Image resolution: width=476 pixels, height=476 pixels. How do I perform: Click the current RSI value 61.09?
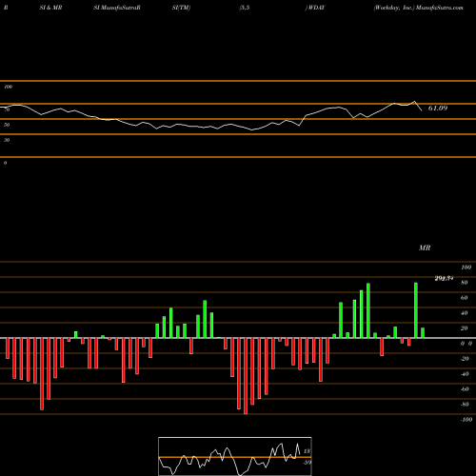[438, 109]
